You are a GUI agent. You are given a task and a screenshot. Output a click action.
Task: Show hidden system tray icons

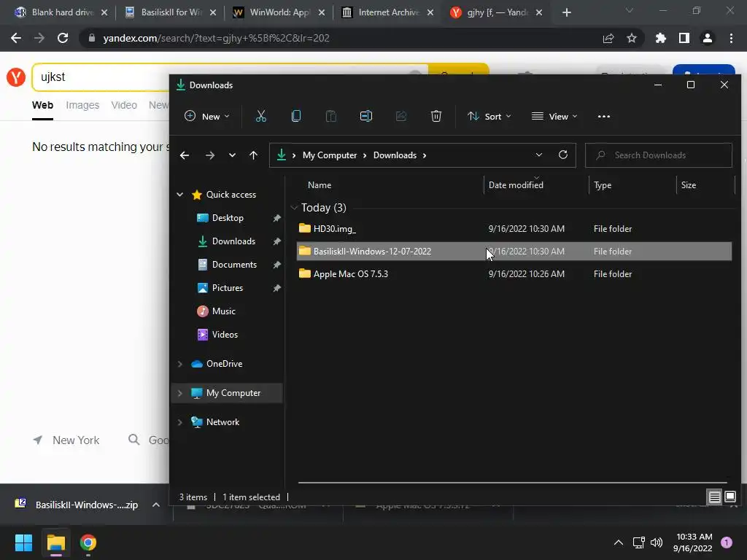pyautogui.click(x=619, y=542)
